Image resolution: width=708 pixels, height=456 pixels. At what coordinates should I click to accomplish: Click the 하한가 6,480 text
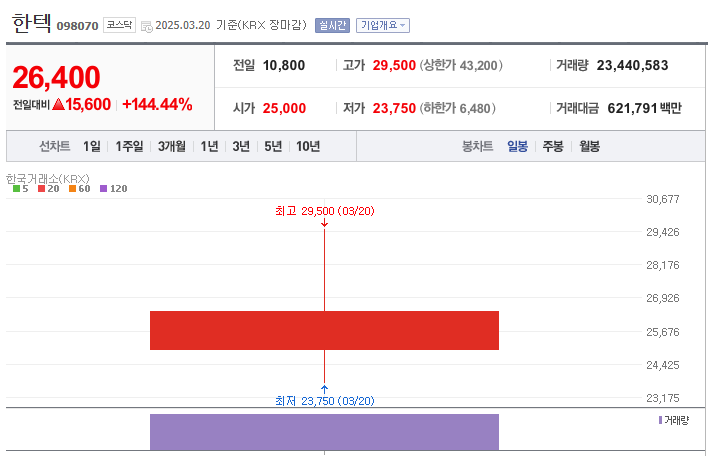coord(458,108)
